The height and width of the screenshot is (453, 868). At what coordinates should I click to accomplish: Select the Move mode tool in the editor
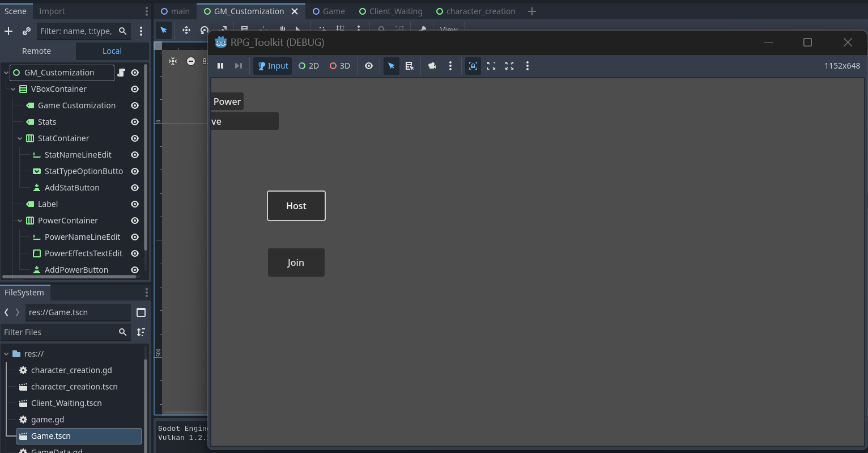pyautogui.click(x=186, y=30)
